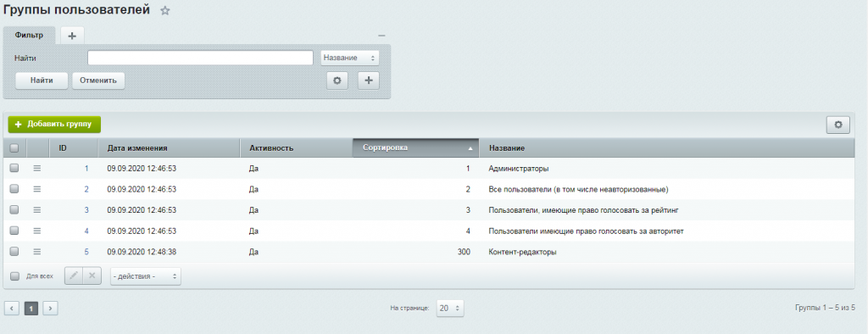
Task: Check the Все пользователи row checkbox
Action: tap(14, 189)
